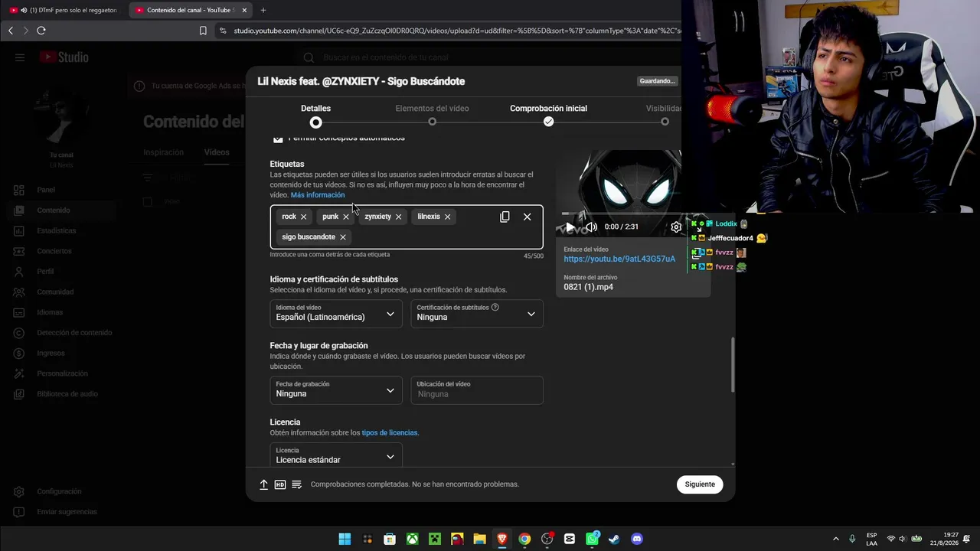This screenshot has height=551, width=980.
Task: Open File Explorer from the taskbar
Action: click(x=479, y=539)
